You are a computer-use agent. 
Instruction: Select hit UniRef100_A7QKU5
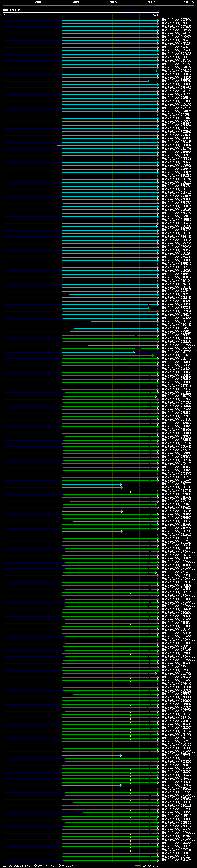(176, 304)
